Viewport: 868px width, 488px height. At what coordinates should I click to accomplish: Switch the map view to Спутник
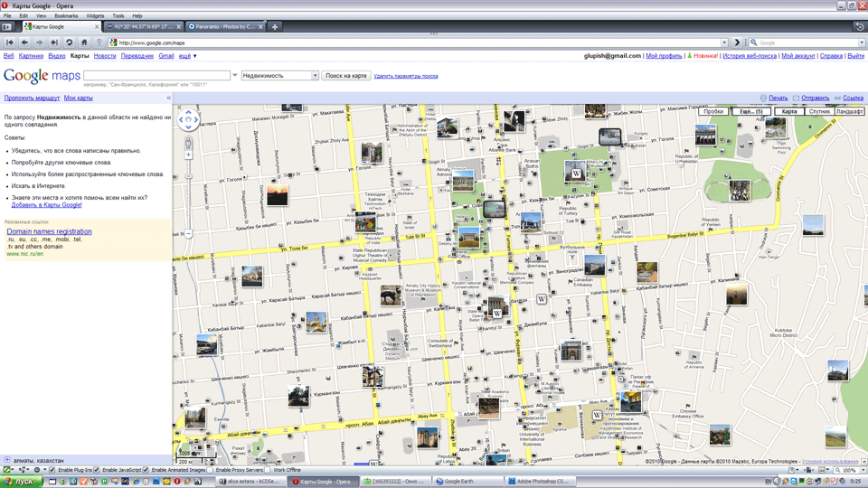coord(819,111)
